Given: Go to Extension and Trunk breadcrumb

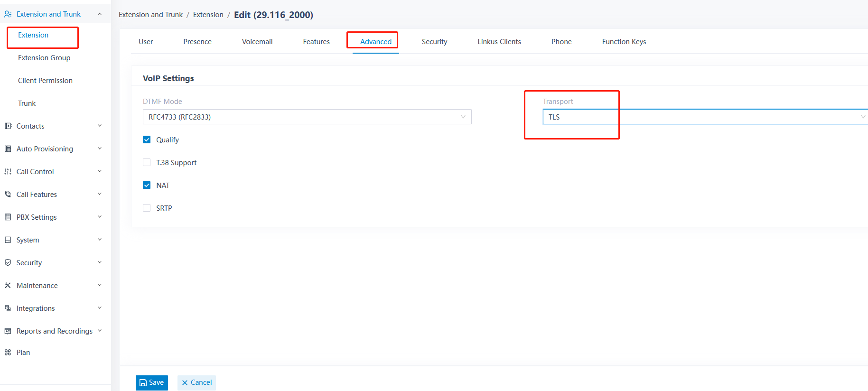Looking at the screenshot, I should (x=150, y=15).
